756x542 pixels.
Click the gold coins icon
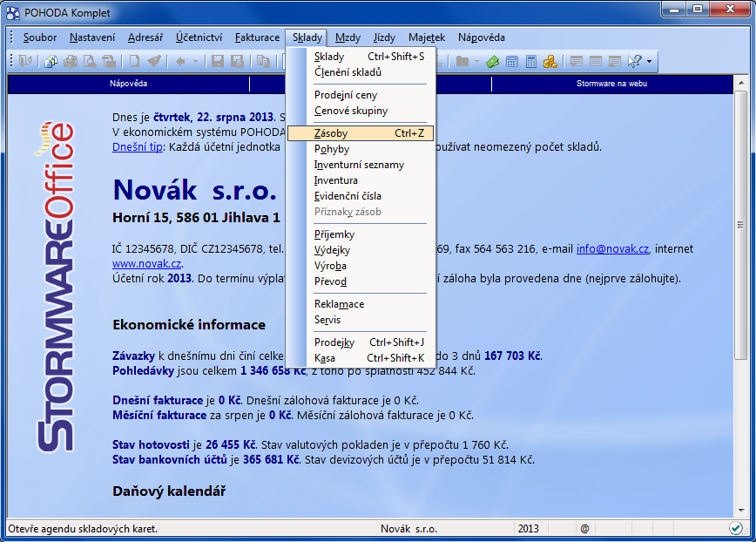pyautogui.click(x=550, y=61)
